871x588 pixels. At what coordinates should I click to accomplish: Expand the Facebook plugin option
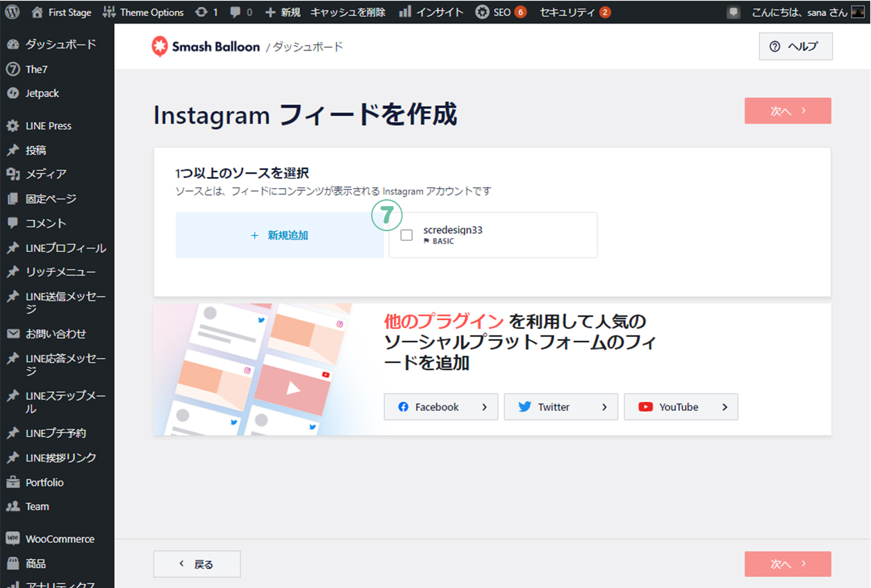(440, 407)
